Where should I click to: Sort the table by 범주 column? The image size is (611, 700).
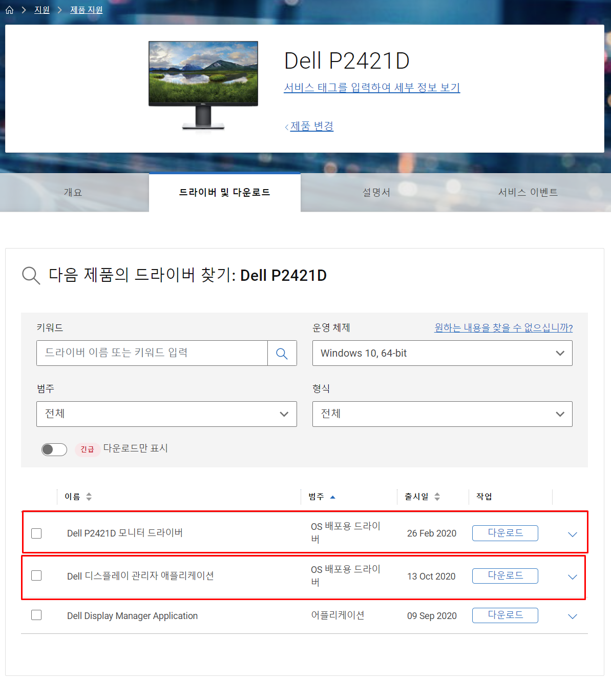(x=322, y=497)
